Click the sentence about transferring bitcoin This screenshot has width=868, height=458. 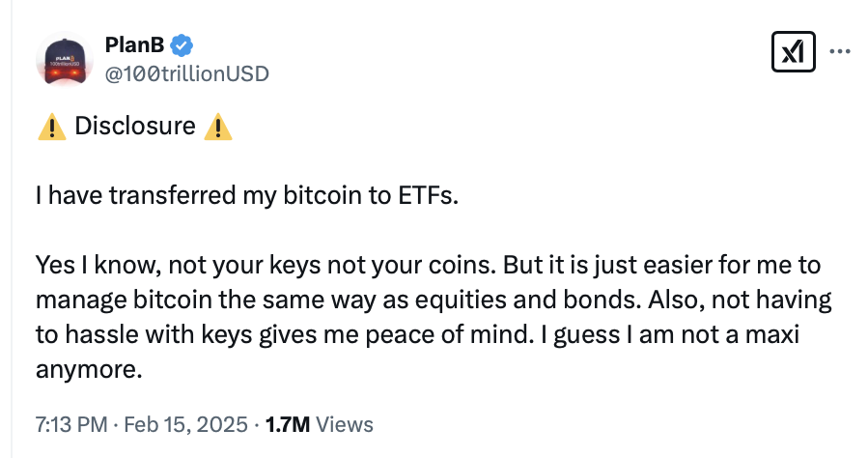pos(243,196)
